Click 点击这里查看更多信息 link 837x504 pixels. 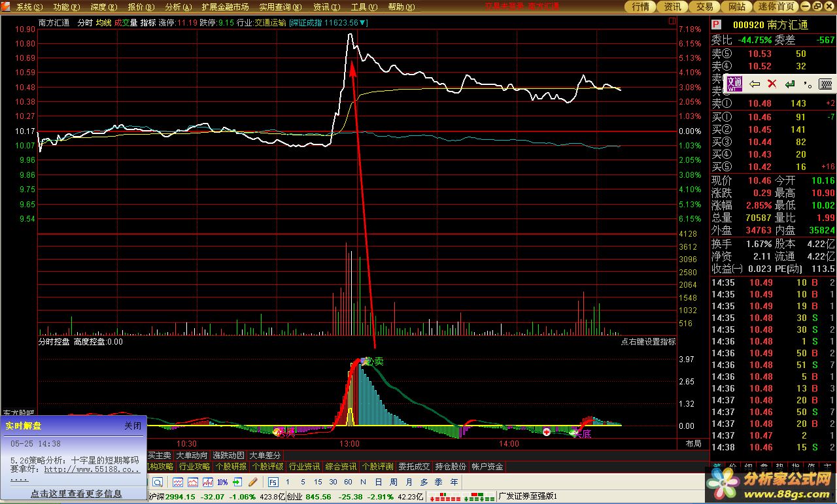76,494
